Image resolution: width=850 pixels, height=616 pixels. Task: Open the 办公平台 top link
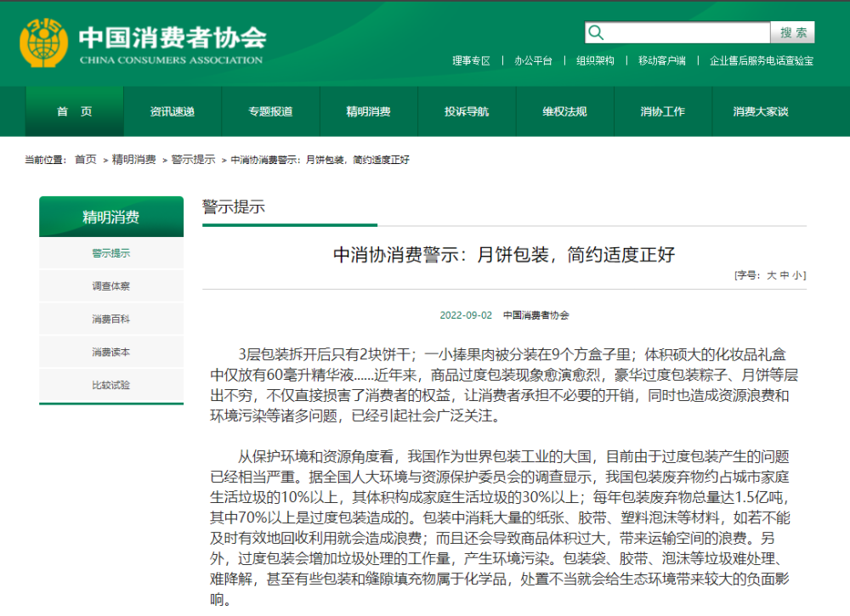coord(533,61)
